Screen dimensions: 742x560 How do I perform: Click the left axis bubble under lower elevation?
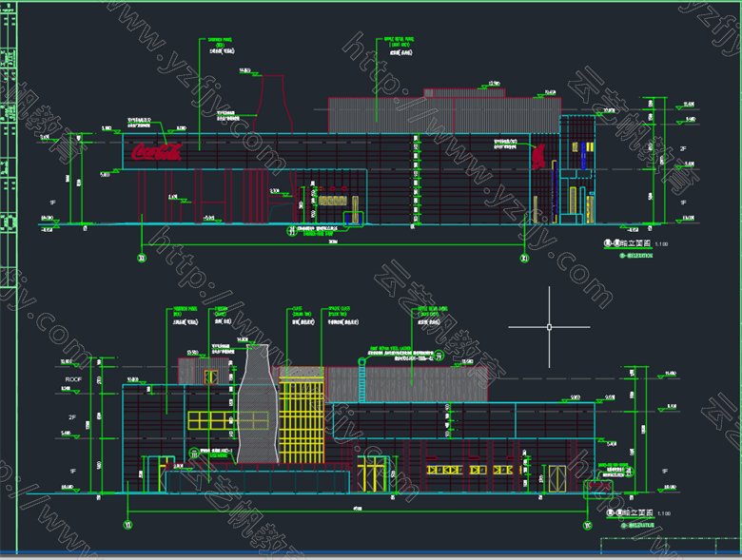click(x=127, y=525)
